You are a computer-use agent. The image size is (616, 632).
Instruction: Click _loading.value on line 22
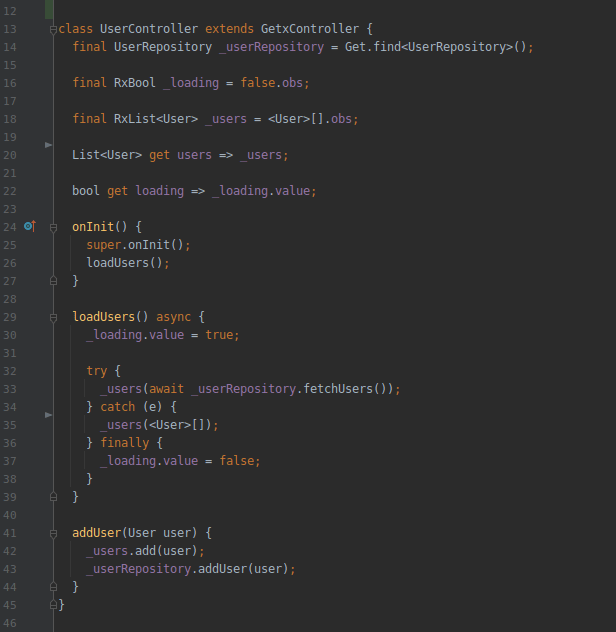point(261,191)
